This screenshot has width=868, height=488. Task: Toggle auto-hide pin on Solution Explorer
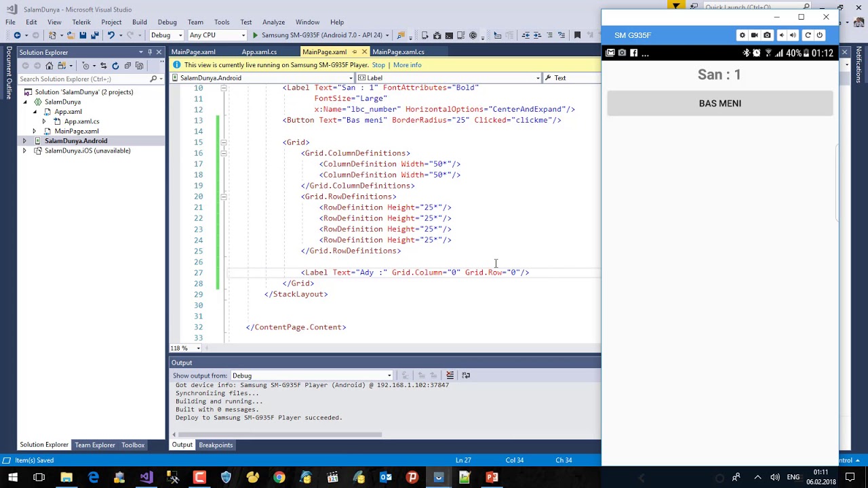tap(150, 52)
